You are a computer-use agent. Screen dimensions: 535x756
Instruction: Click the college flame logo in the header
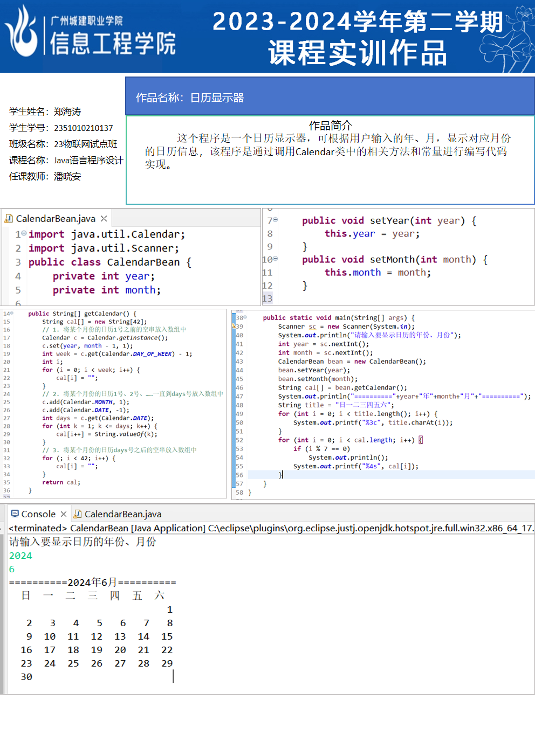pyautogui.click(x=23, y=32)
